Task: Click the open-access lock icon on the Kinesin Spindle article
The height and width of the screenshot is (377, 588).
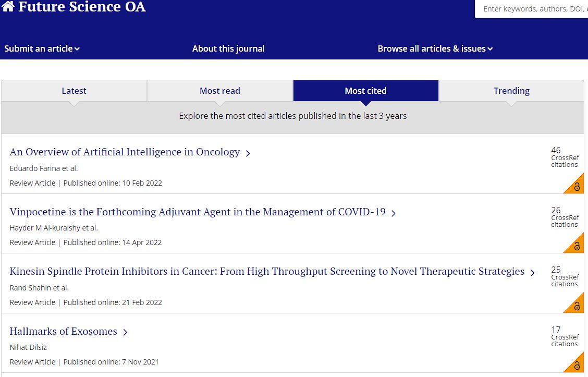Action: click(x=577, y=306)
